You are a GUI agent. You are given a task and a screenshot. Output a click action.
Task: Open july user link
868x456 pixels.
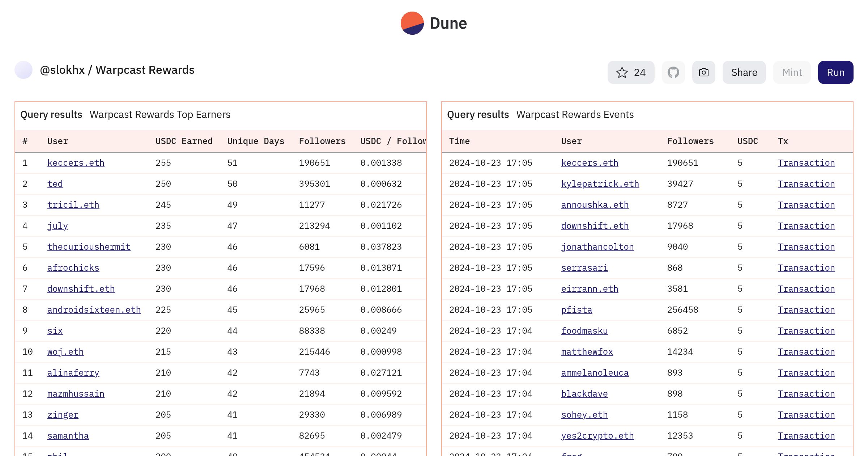[x=58, y=226]
